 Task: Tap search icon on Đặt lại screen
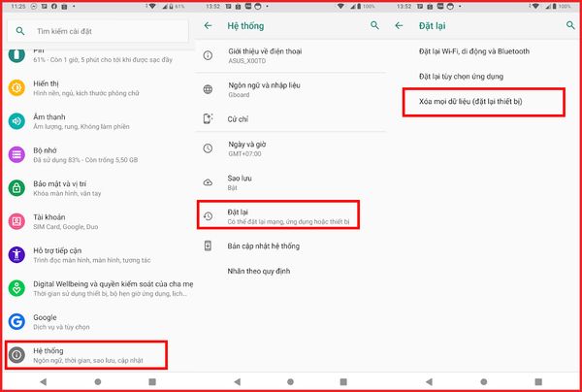click(570, 25)
